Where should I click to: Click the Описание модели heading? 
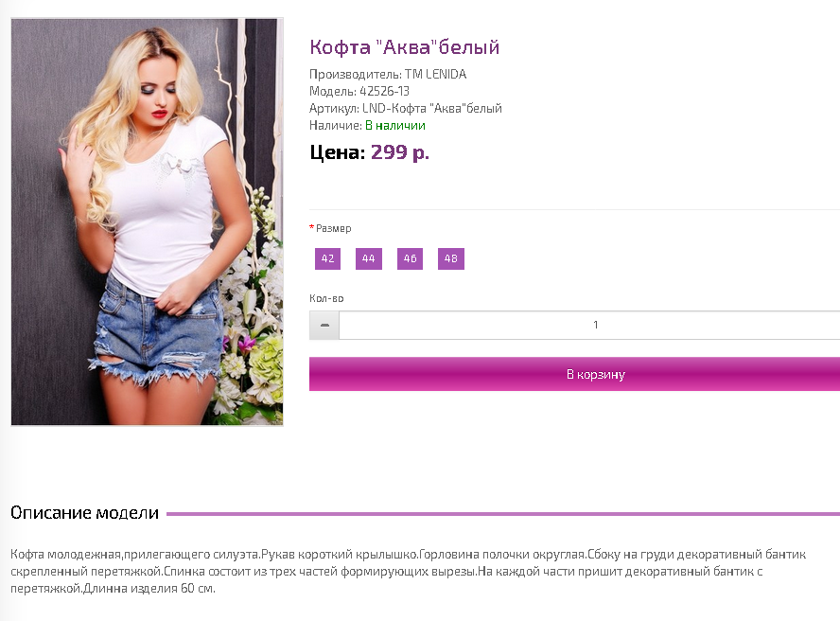(84, 513)
